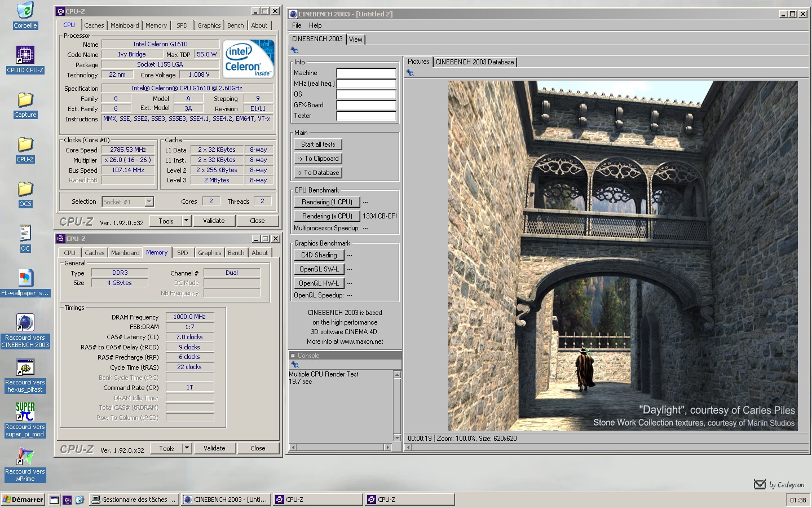Click the show desktop quick launch icon
Viewport: 812px width, 508px height.
coord(54,500)
